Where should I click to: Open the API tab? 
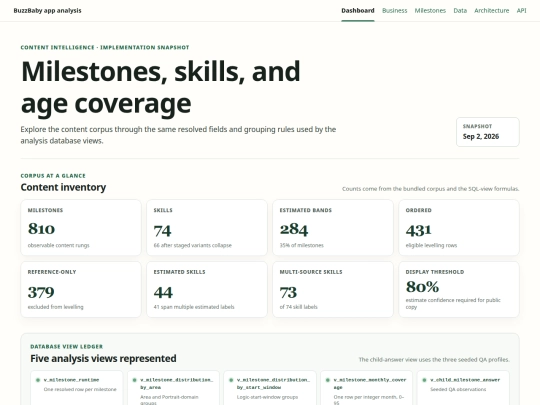(521, 11)
